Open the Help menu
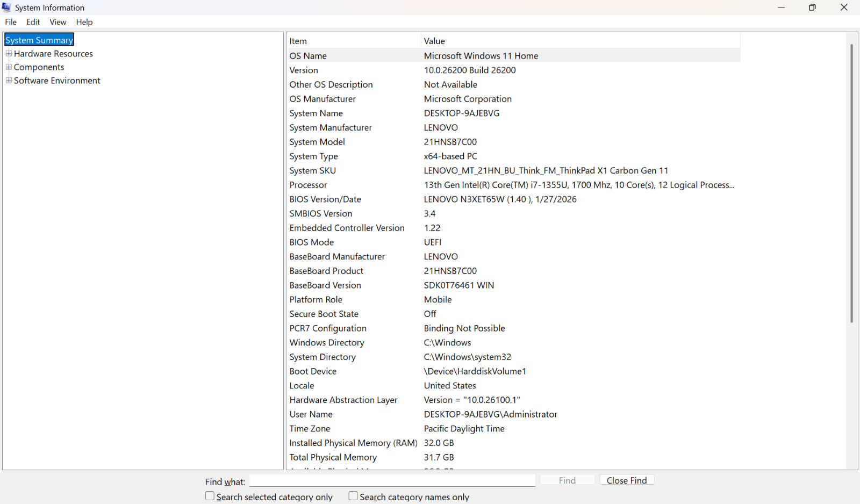Image resolution: width=860 pixels, height=504 pixels. click(84, 22)
